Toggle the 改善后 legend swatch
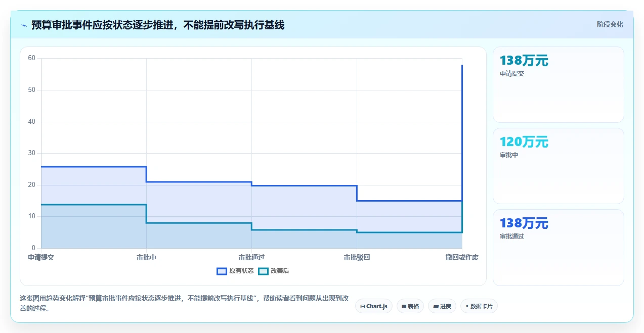Image resolution: width=644 pixels, height=333 pixels. pos(263,271)
